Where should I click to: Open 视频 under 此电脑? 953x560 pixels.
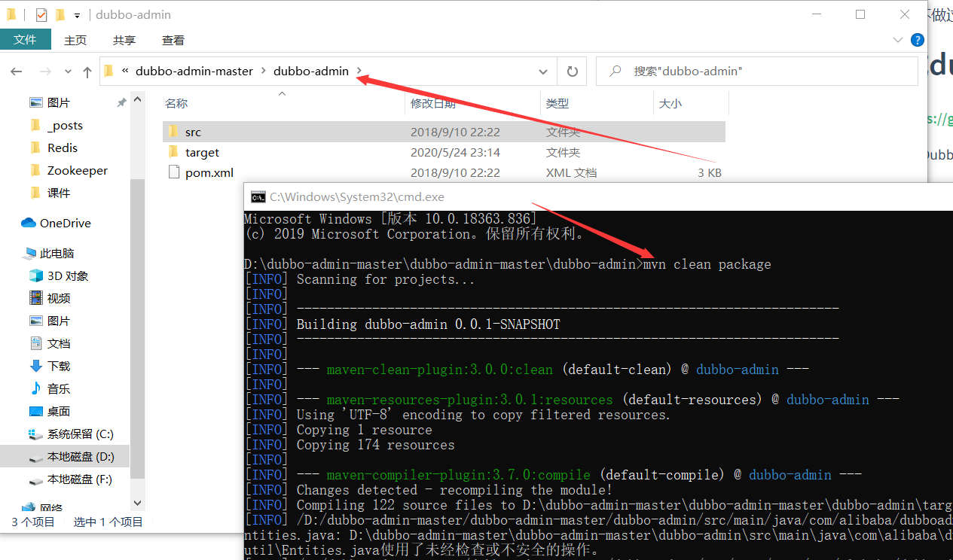click(x=59, y=298)
